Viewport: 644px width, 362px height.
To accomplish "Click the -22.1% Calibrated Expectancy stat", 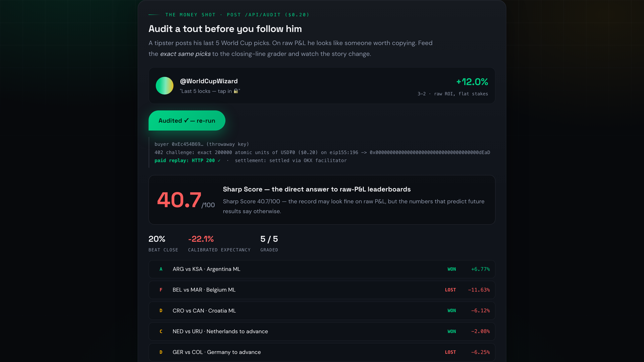I will point(201,239).
